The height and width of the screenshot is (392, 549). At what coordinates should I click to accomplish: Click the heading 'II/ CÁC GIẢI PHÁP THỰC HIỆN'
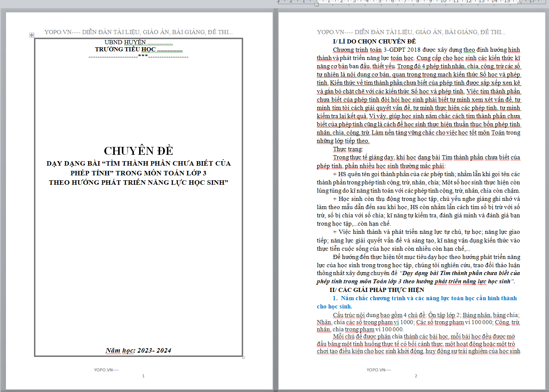[377, 290]
